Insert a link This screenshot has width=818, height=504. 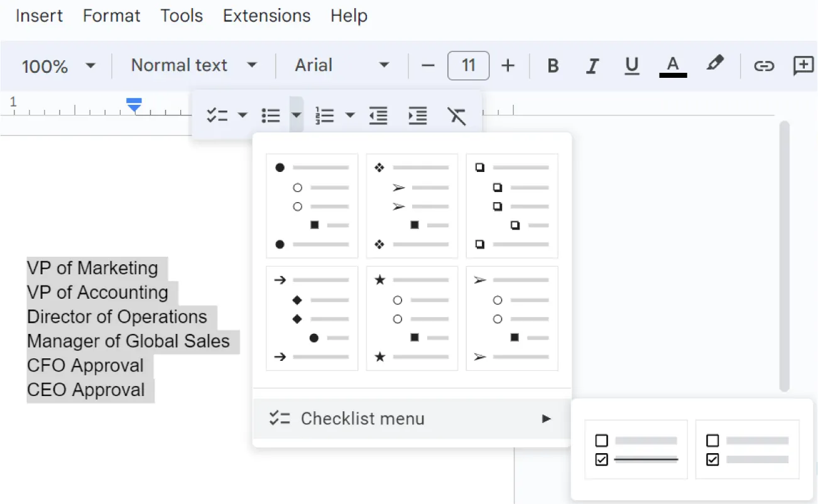coord(764,65)
